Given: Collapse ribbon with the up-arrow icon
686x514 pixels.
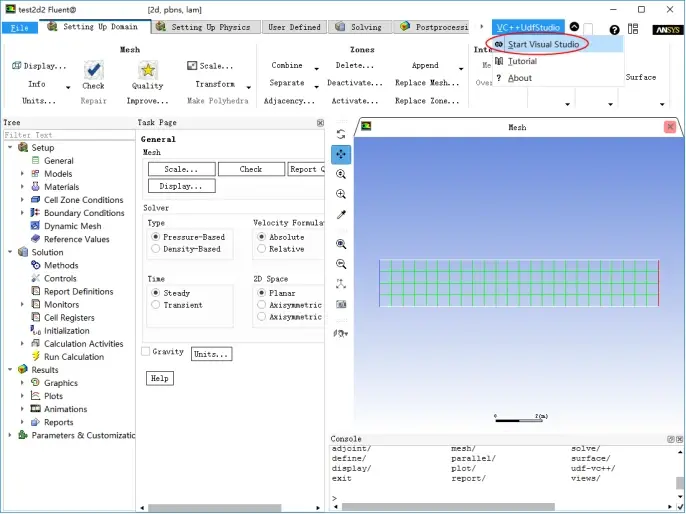Looking at the screenshot, I should (574, 27).
